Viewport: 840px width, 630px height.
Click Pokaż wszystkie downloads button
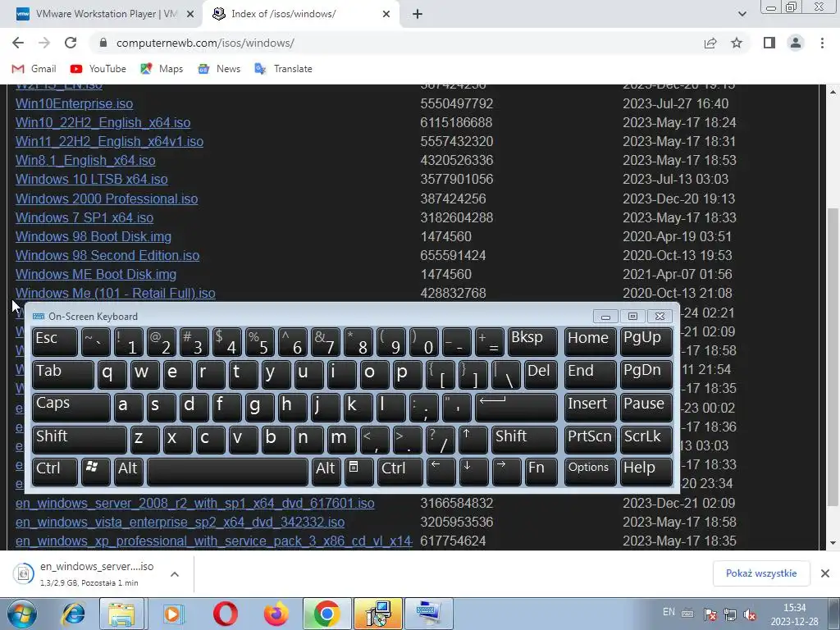click(x=760, y=573)
